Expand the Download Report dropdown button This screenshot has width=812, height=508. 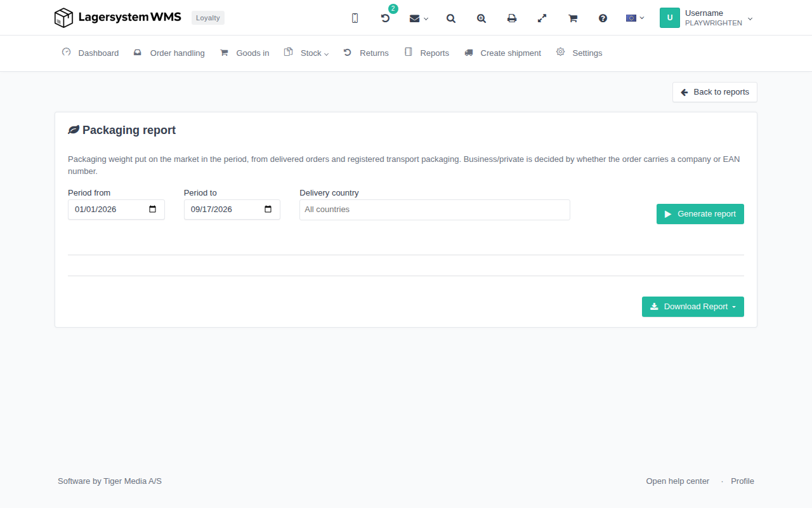(x=693, y=307)
